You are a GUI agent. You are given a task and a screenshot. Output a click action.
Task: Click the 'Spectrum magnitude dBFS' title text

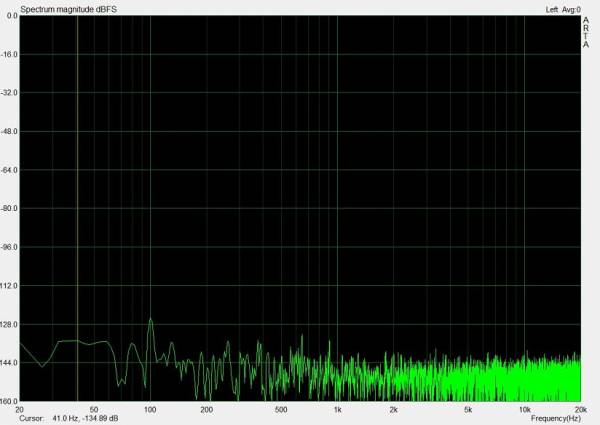68,10
